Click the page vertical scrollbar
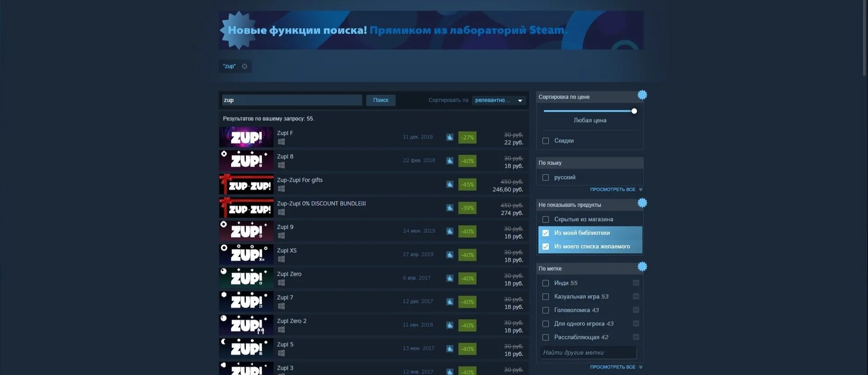The height and width of the screenshot is (375, 868). click(x=864, y=38)
